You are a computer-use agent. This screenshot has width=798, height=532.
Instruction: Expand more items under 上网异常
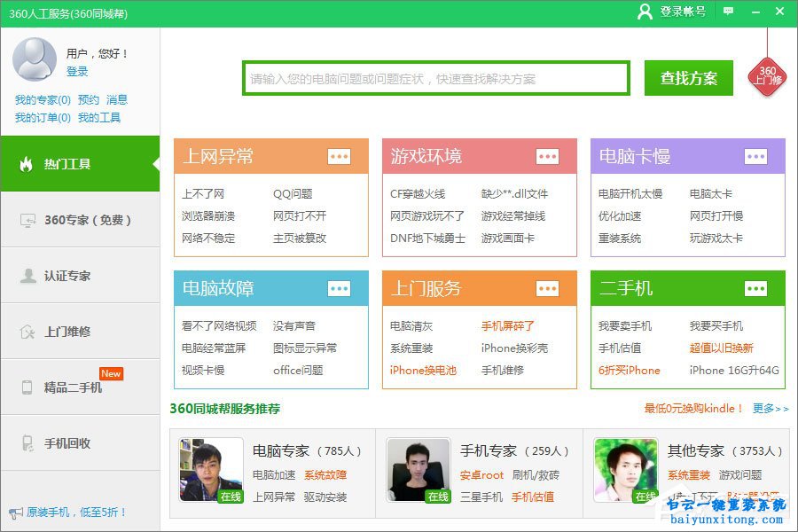tap(339, 156)
